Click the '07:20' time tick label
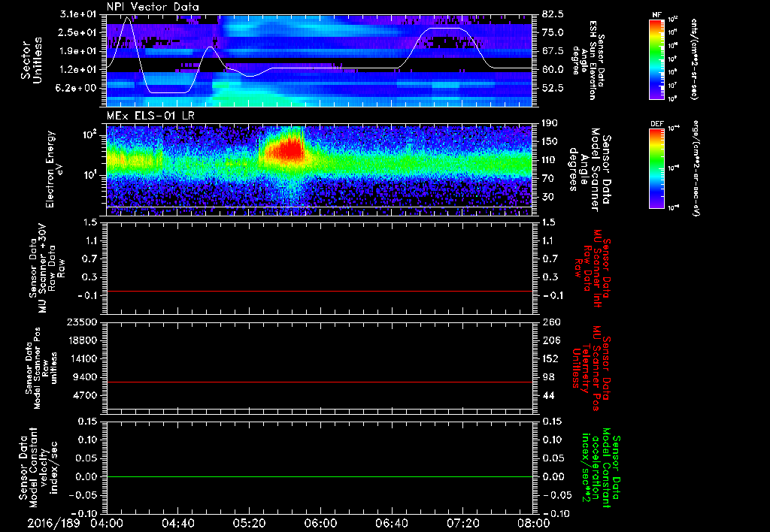 [462, 523]
